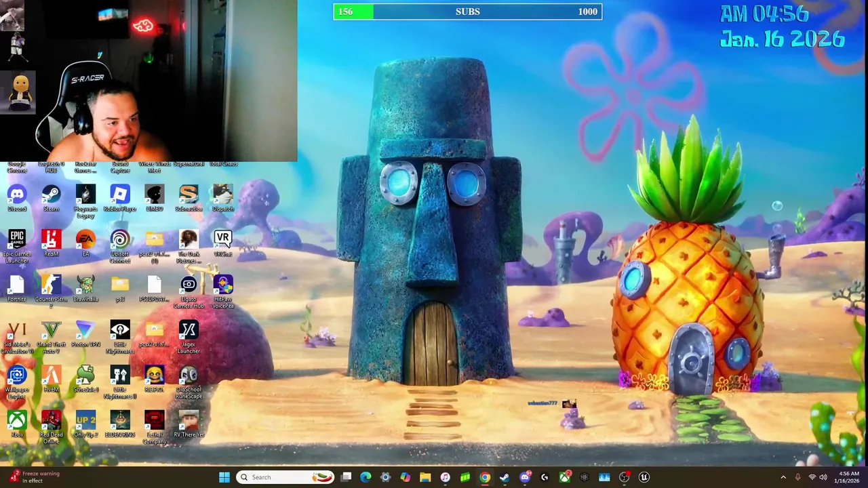Image resolution: width=868 pixels, height=488 pixels.
Task: Select The Dark Pictures desktop icon
Action: (189, 247)
